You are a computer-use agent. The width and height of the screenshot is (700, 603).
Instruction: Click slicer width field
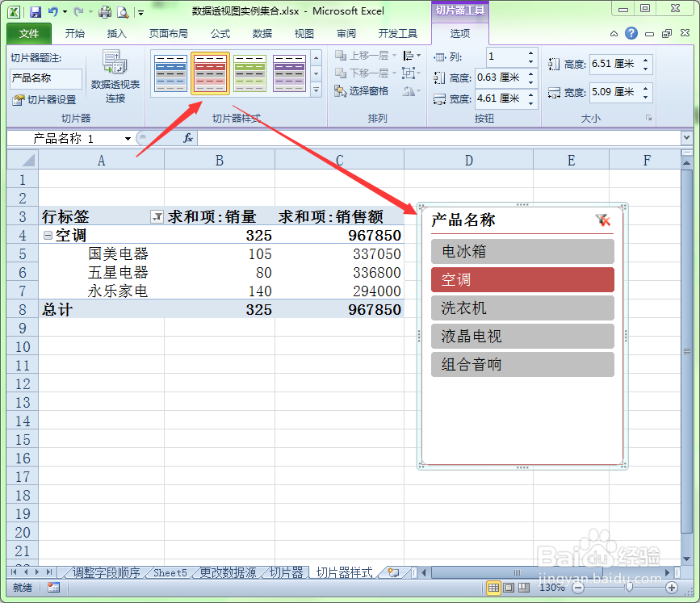click(x=615, y=92)
